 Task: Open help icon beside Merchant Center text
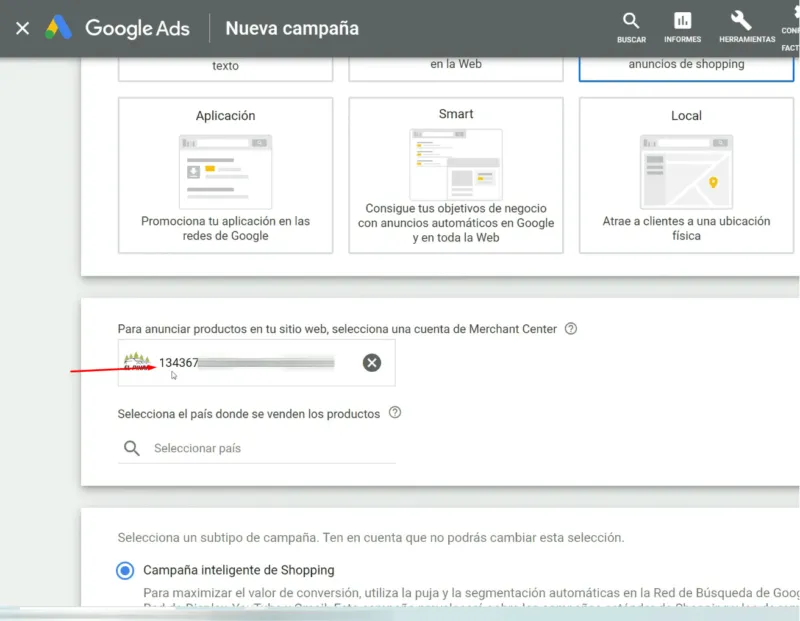pos(571,329)
